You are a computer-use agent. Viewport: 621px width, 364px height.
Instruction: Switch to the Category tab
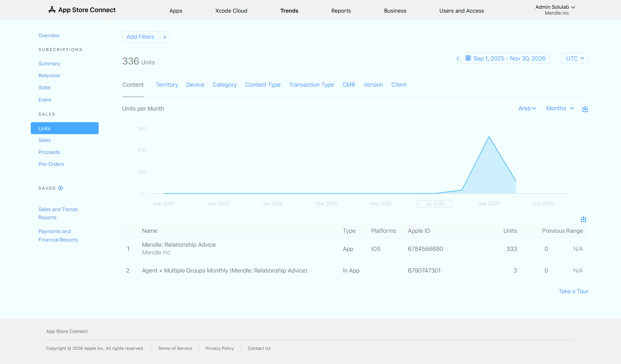click(224, 85)
